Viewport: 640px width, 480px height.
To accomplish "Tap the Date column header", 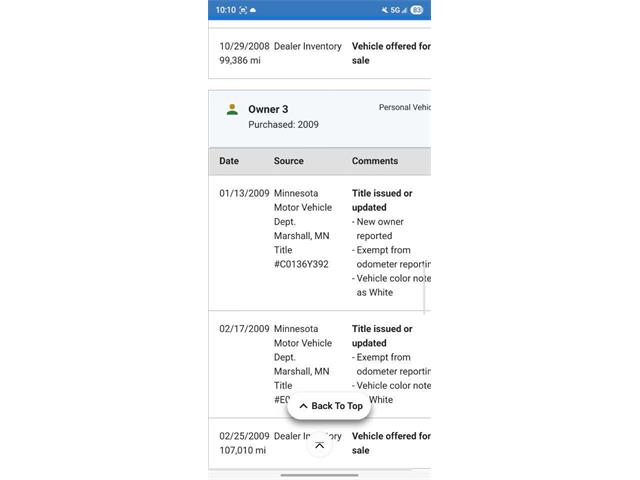I will tap(229, 161).
